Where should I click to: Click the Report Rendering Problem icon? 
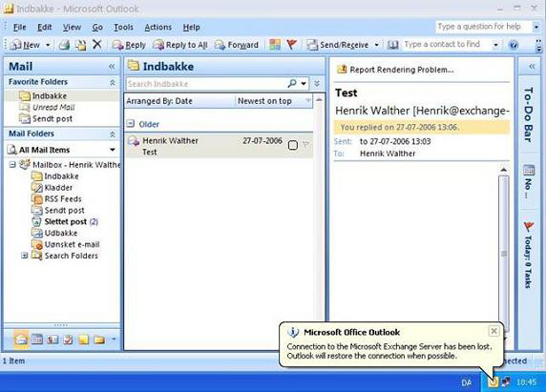(342, 70)
